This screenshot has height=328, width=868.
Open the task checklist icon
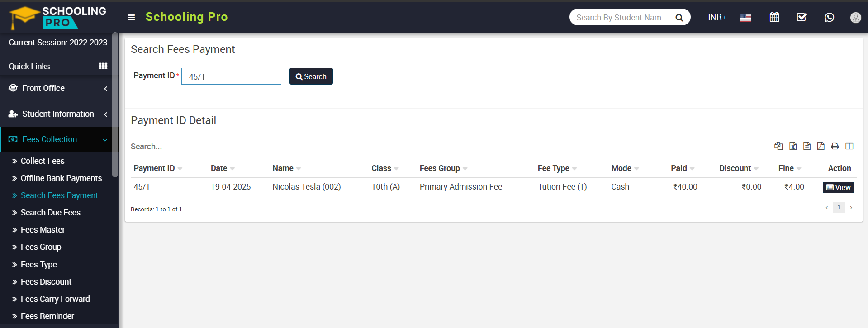(802, 17)
